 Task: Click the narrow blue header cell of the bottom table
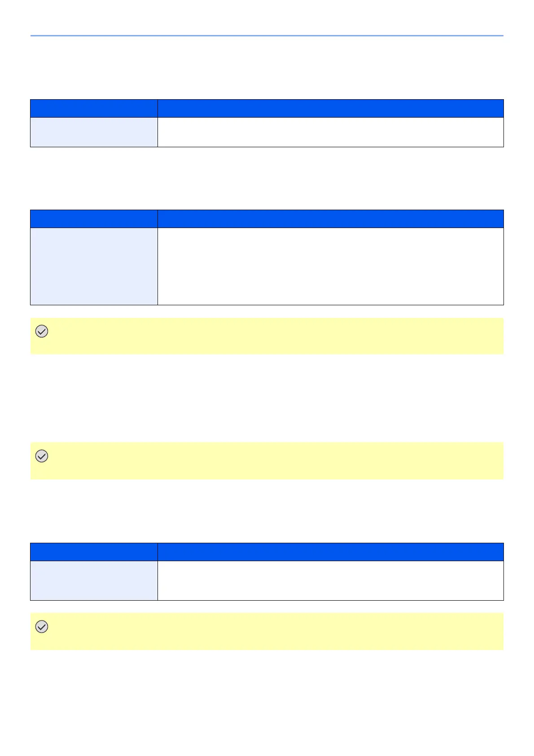click(x=94, y=552)
